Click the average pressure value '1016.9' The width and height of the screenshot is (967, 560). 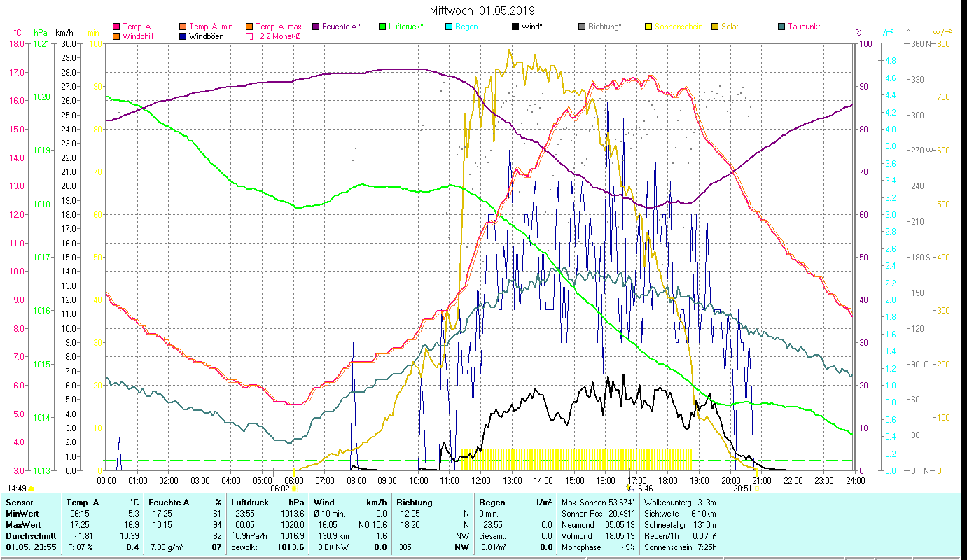[293, 535]
